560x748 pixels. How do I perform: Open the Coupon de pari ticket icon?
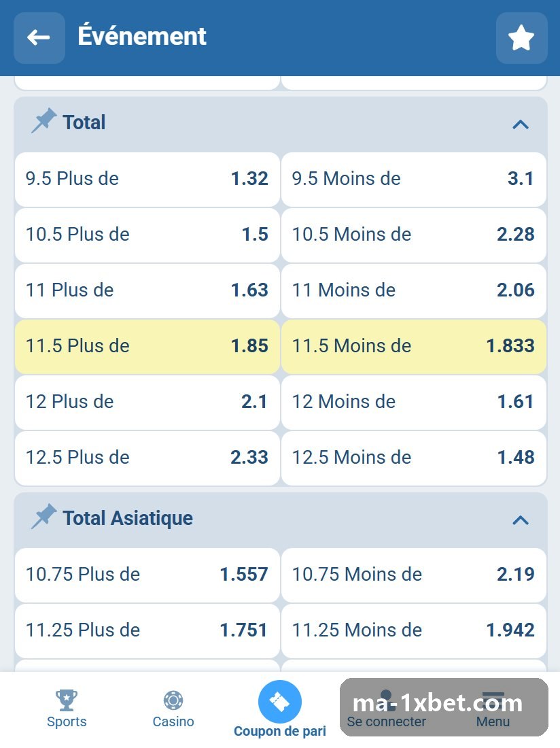[x=280, y=702]
